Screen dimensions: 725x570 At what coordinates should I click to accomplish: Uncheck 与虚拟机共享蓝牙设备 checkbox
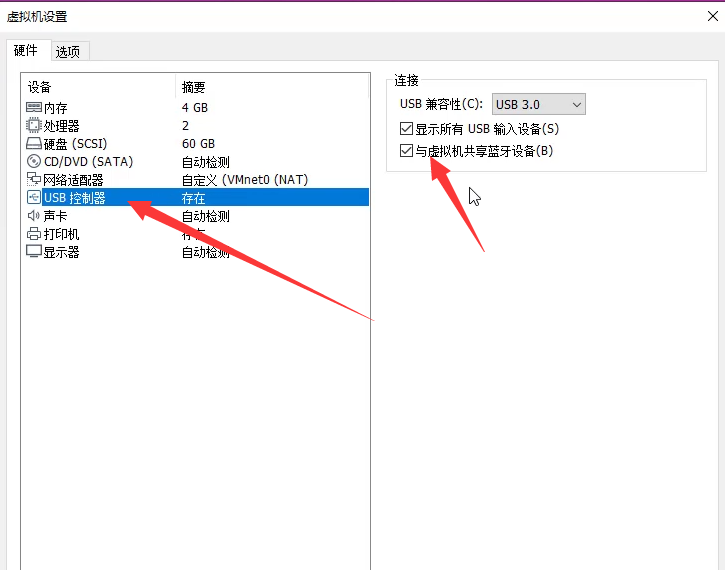click(x=406, y=152)
